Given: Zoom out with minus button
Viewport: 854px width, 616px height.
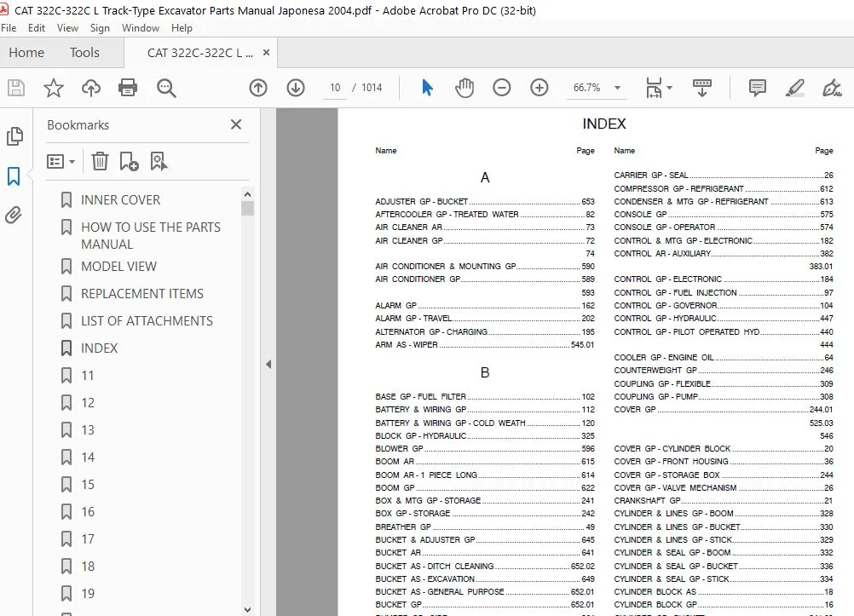Looking at the screenshot, I should point(502,88).
